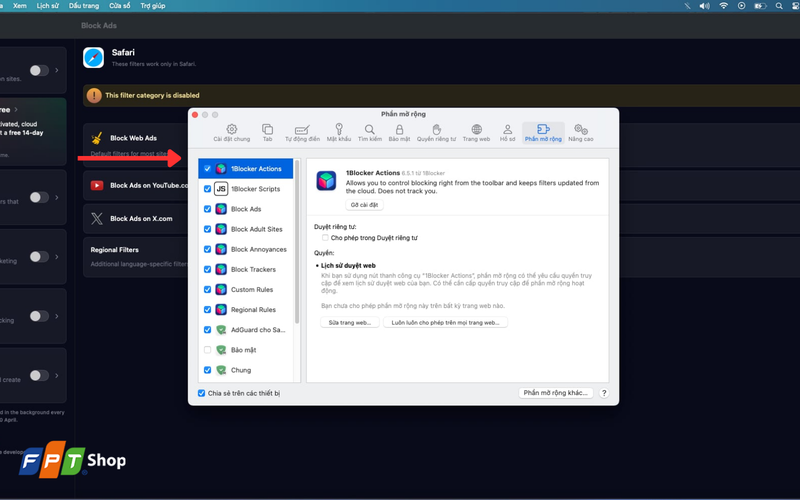This screenshot has width=800, height=500.
Task: Enable the Bảo mật extension checkbox
Action: pyautogui.click(x=207, y=350)
